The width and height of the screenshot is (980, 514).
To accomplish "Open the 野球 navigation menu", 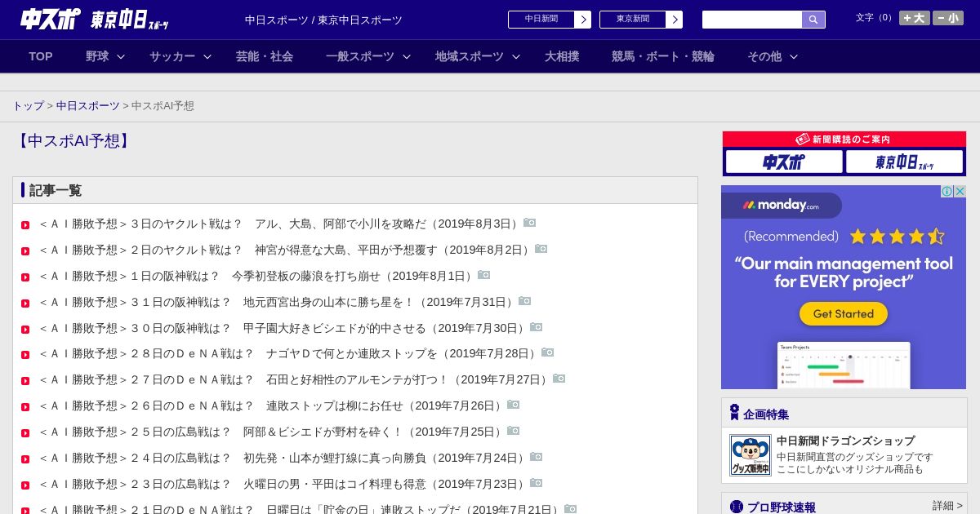I will (x=97, y=56).
